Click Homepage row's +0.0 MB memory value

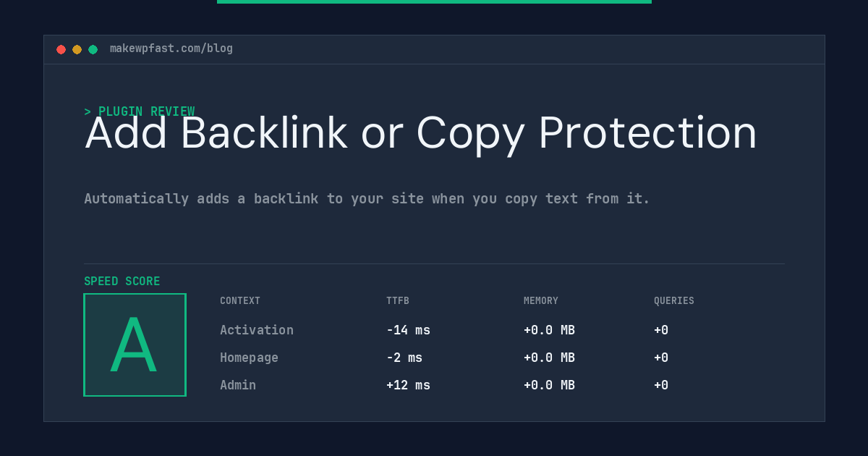(x=549, y=358)
